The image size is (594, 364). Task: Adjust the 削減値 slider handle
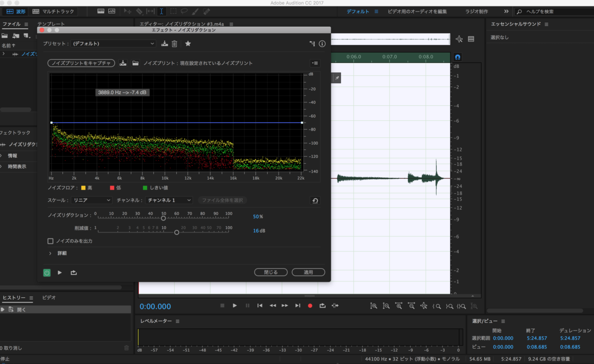tap(177, 232)
